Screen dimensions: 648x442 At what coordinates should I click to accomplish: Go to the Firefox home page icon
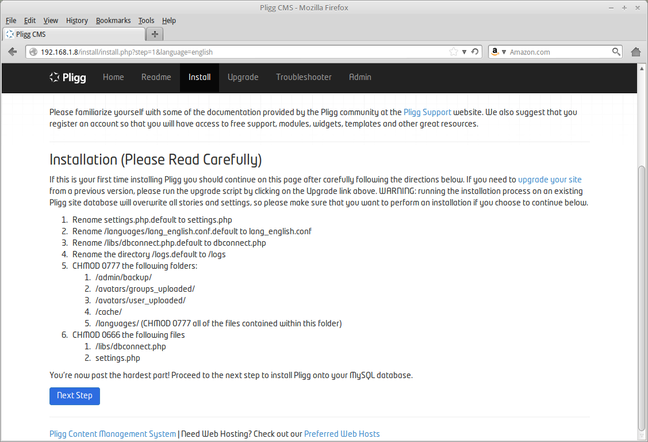(x=636, y=52)
